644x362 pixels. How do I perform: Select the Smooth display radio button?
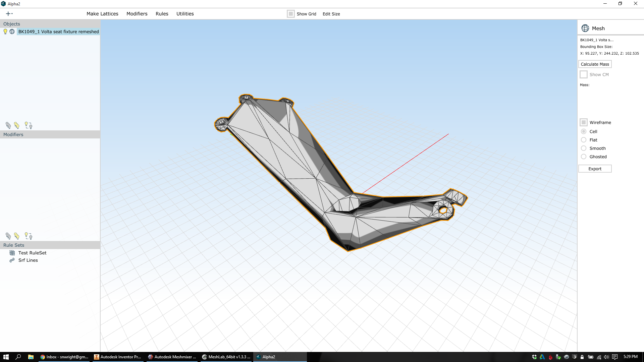click(x=584, y=148)
